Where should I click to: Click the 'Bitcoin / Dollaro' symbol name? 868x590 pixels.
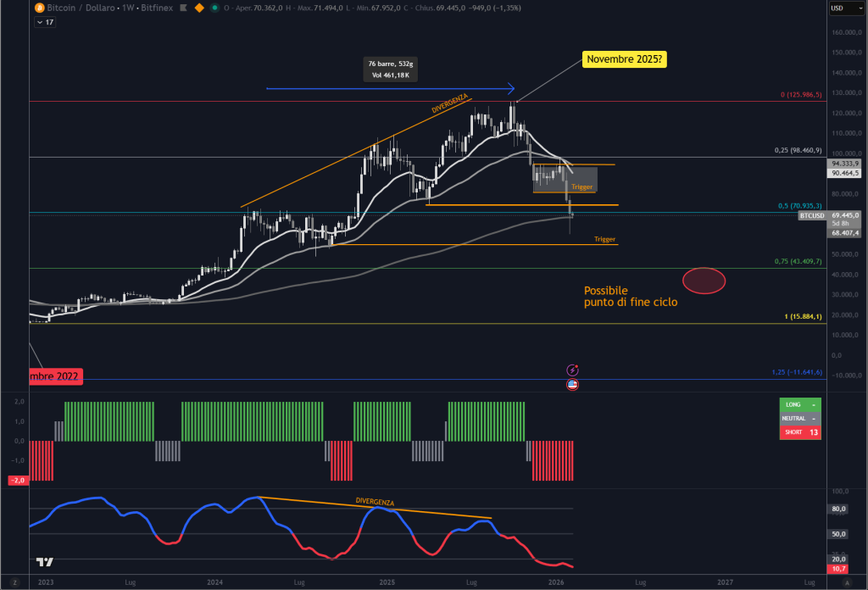click(x=81, y=8)
